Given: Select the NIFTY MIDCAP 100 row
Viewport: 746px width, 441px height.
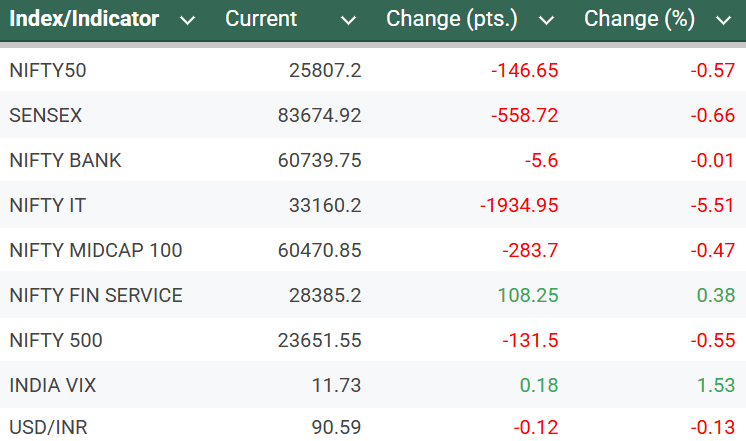Looking at the screenshot, I should point(95,250).
